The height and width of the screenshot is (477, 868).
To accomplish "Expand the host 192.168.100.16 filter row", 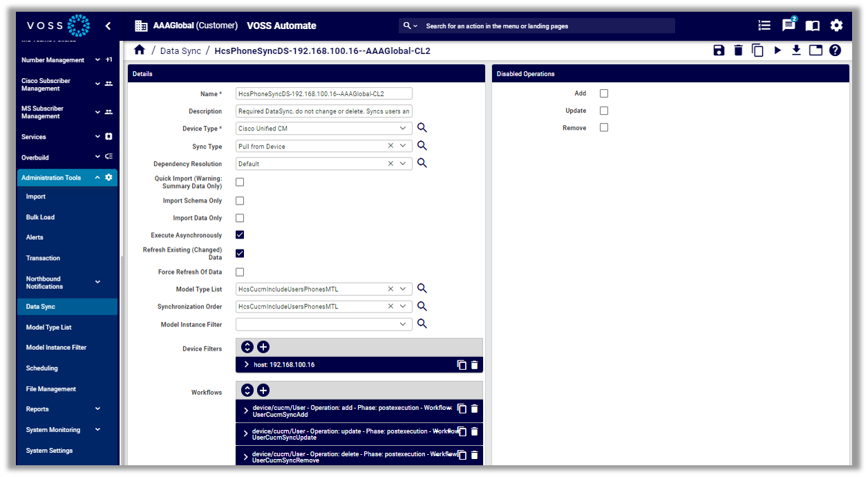I will click(245, 364).
